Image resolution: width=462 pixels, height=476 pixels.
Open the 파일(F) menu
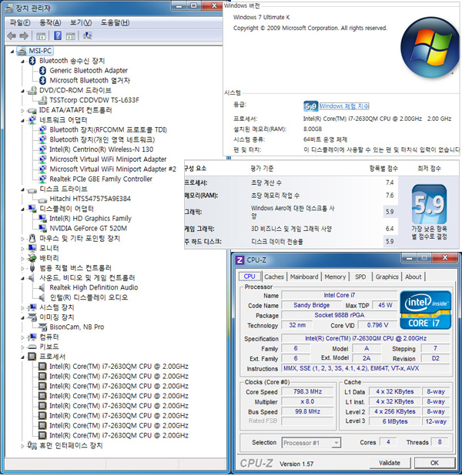point(20,22)
